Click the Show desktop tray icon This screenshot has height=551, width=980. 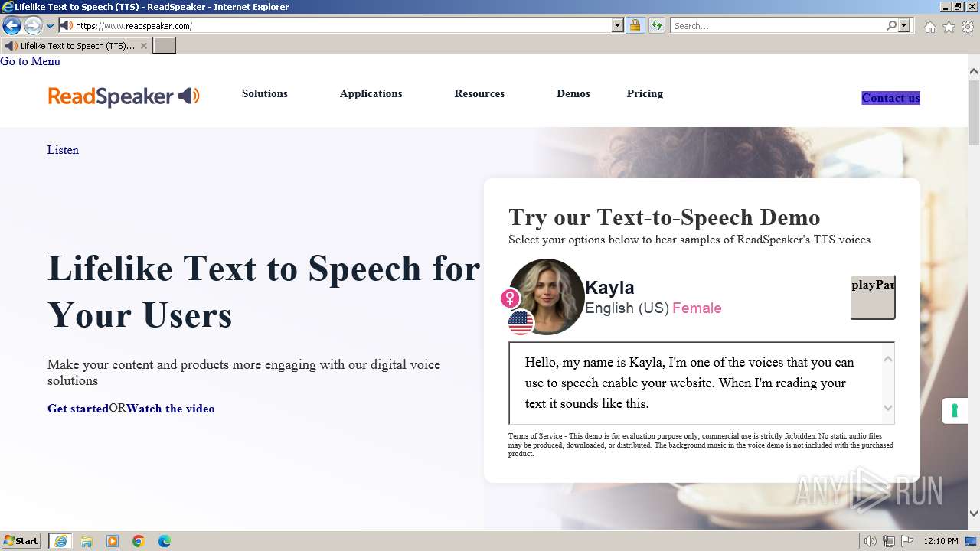[971, 541]
